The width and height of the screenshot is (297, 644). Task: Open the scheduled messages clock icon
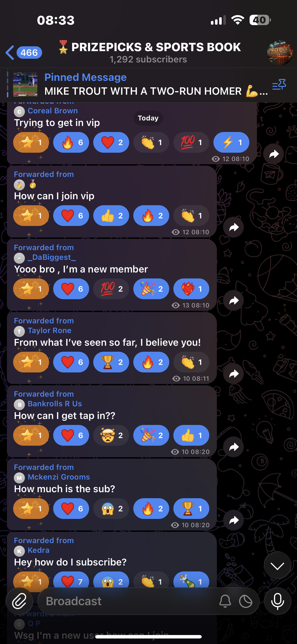point(245,601)
